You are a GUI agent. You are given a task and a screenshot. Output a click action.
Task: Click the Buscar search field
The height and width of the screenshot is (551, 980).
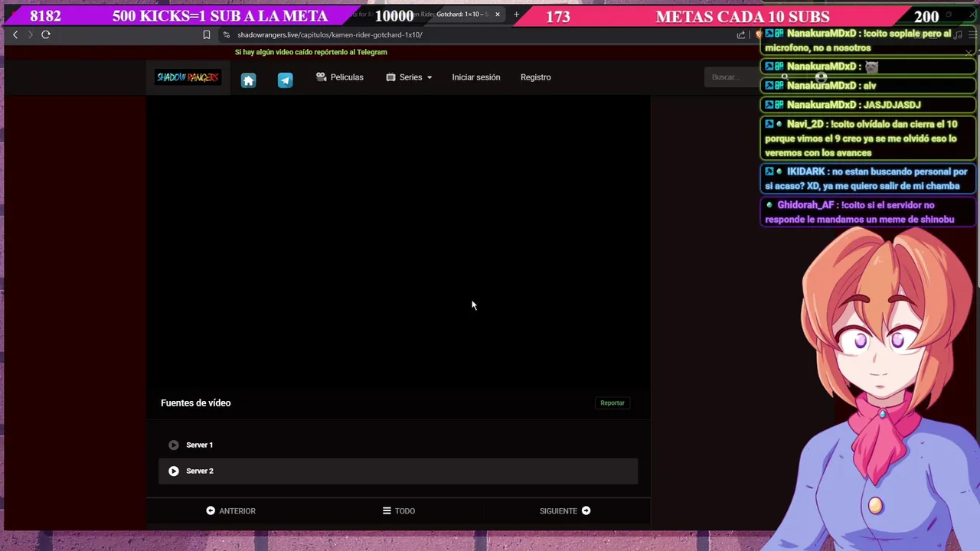tap(731, 77)
